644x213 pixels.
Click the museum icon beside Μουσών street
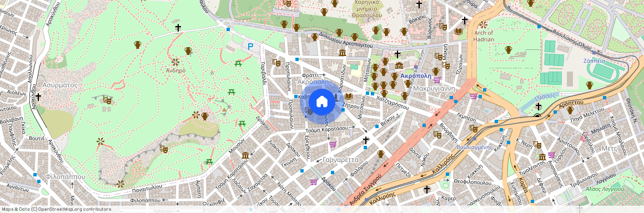pos(245,155)
